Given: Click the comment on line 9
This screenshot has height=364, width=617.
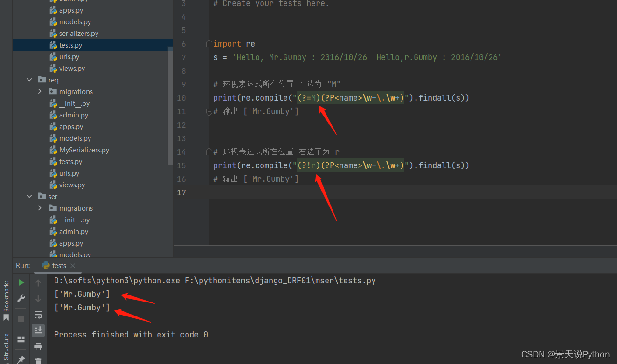Looking at the screenshot, I should 277,84.
